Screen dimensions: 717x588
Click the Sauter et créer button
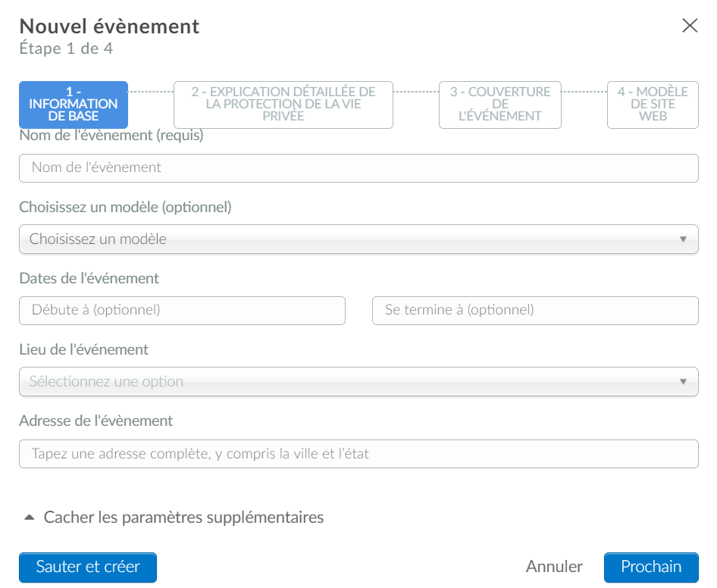tap(88, 567)
